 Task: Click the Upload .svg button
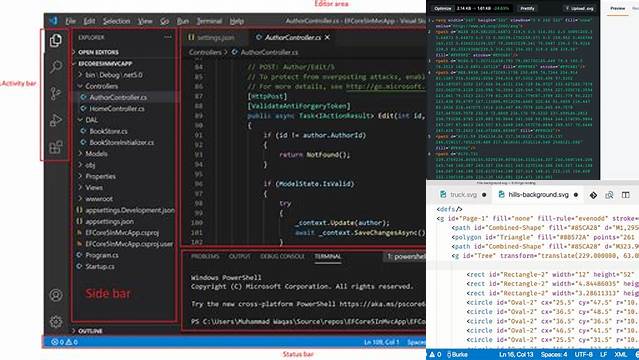pyautogui.click(x=580, y=8)
